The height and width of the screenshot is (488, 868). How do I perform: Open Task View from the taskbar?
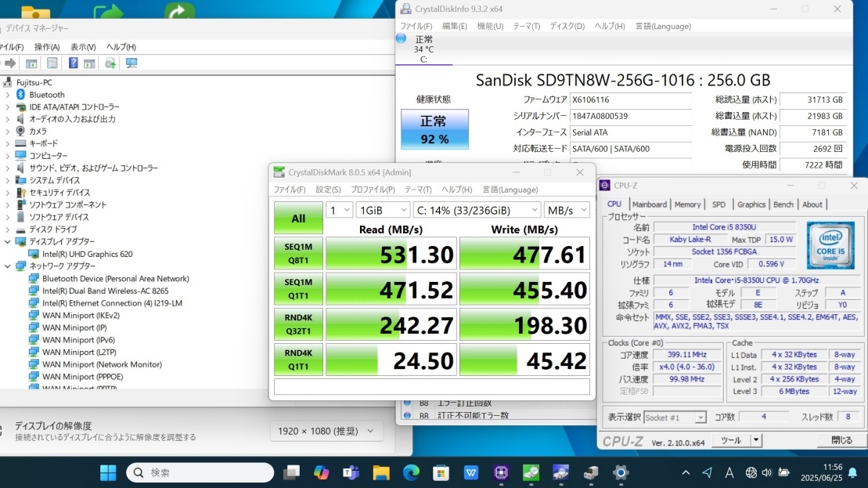point(291,472)
